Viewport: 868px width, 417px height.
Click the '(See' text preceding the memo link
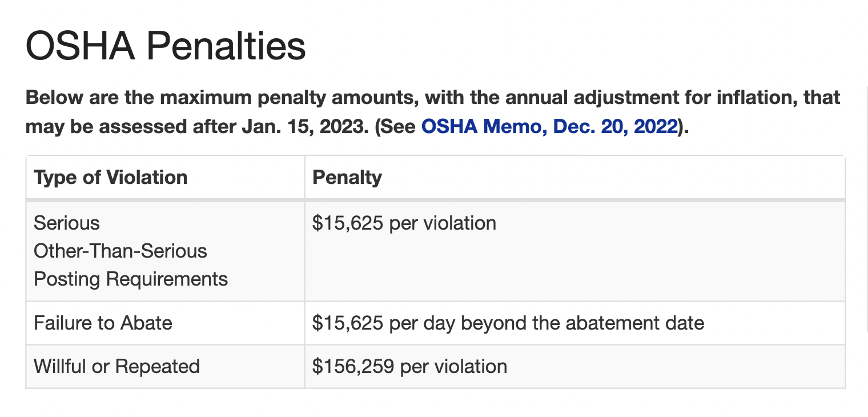pos(395,126)
